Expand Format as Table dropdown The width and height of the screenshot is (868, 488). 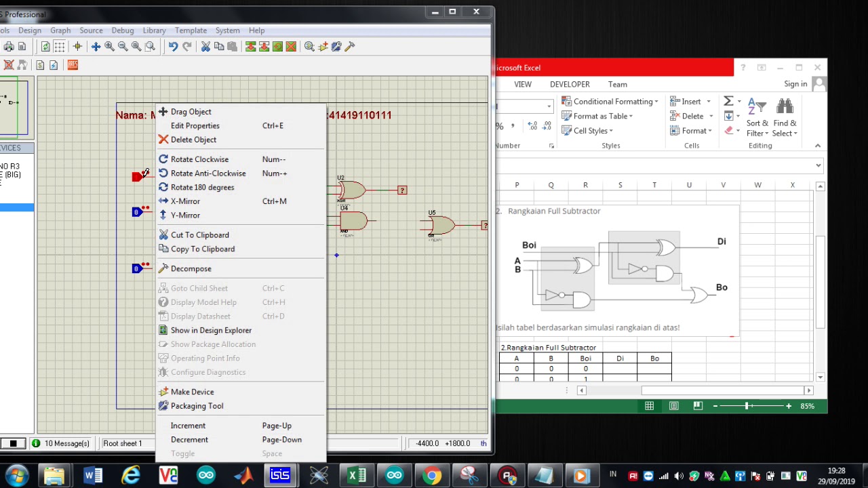click(597, 116)
